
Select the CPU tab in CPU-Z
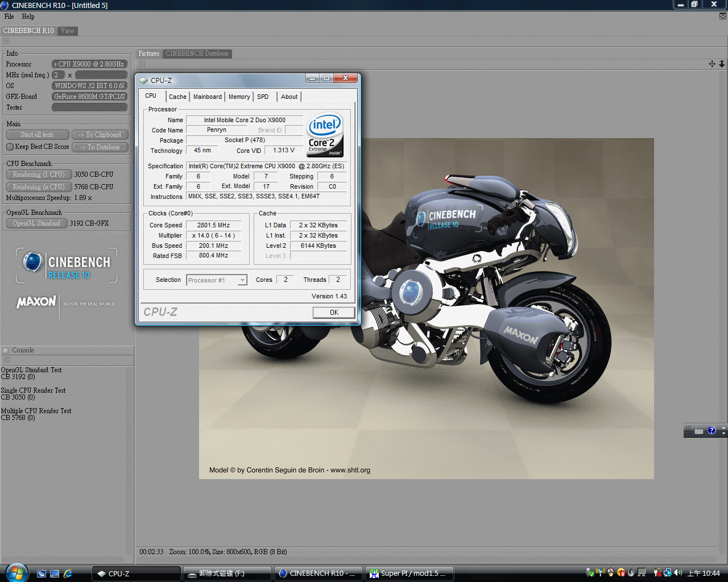point(151,96)
